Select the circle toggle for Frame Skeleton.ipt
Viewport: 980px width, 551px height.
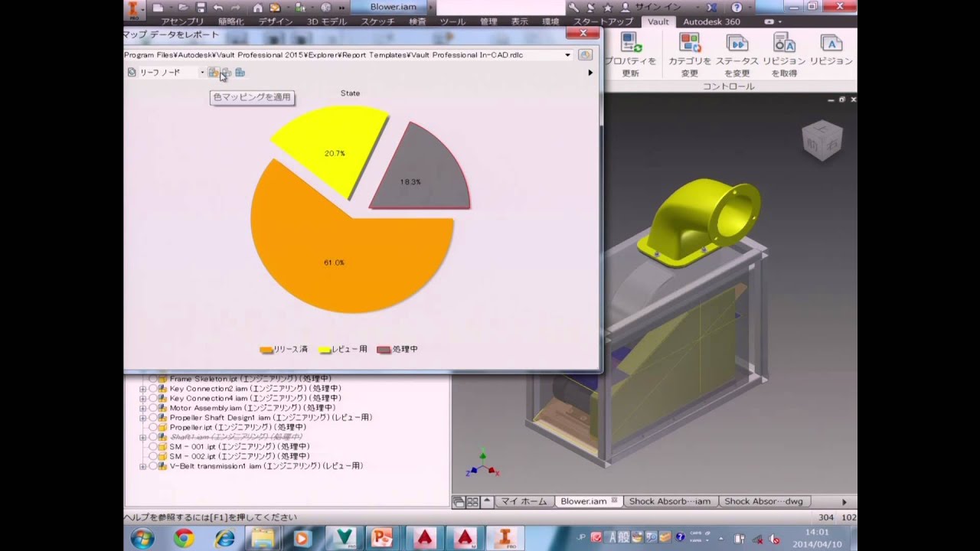coord(152,379)
